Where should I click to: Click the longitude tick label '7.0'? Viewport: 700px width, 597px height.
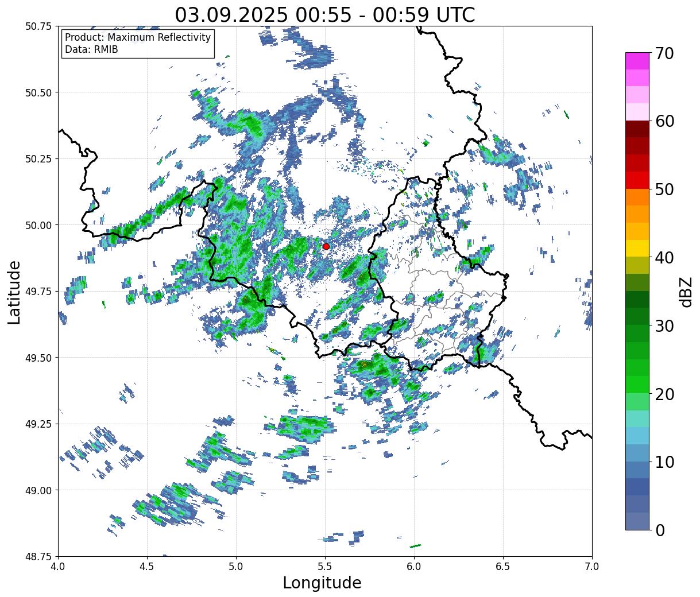coord(592,567)
